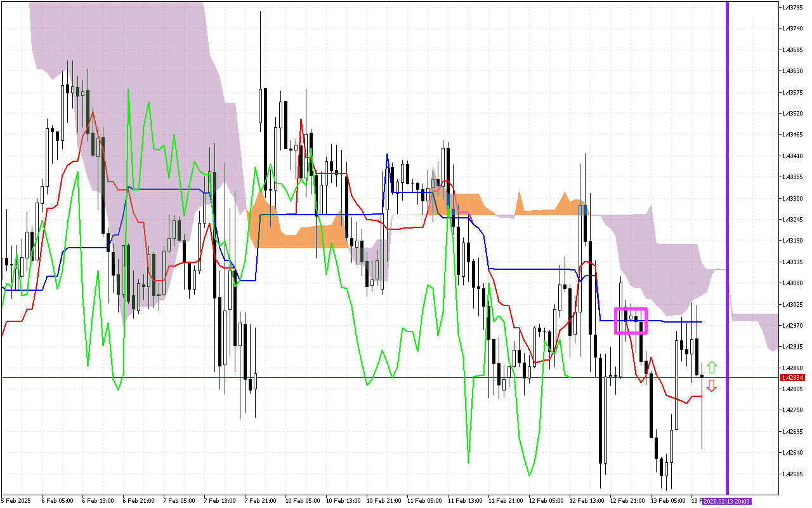The image size is (812, 508).
Task: Click the 12 Feb 21:00 time label
Action: [x=627, y=501]
